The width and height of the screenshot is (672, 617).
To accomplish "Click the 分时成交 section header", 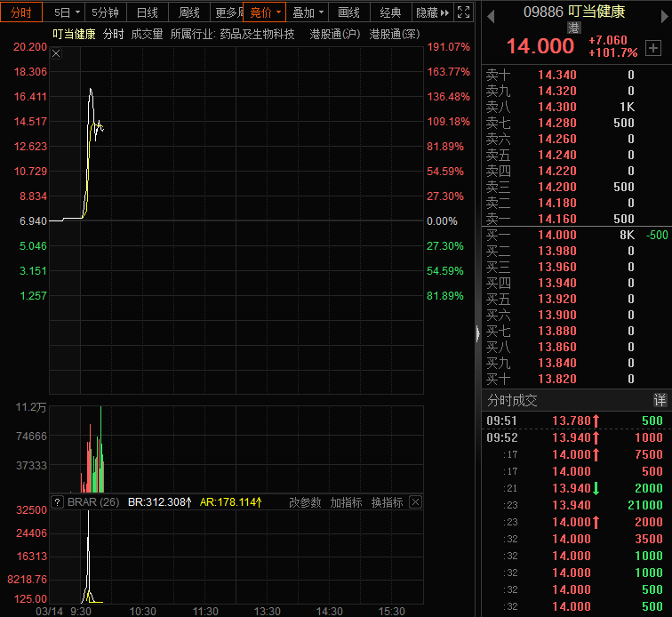I will click(x=512, y=400).
